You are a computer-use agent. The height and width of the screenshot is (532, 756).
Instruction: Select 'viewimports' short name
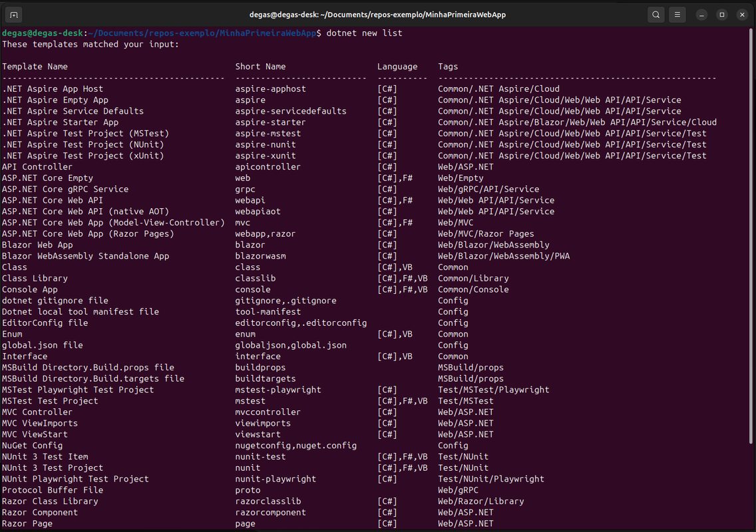pyautogui.click(x=263, y=423)
